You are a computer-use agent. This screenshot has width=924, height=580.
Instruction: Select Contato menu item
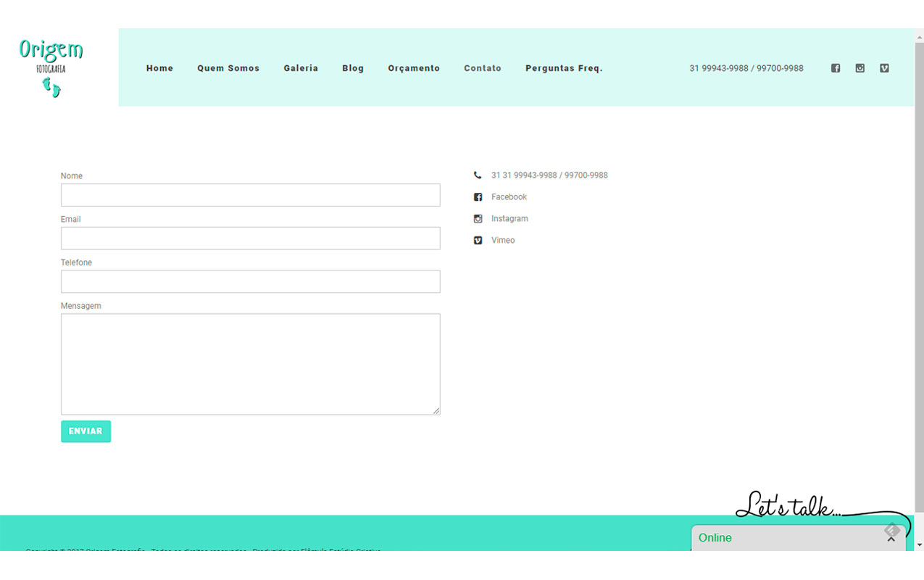pyautogui.click(x=483, y=68)
